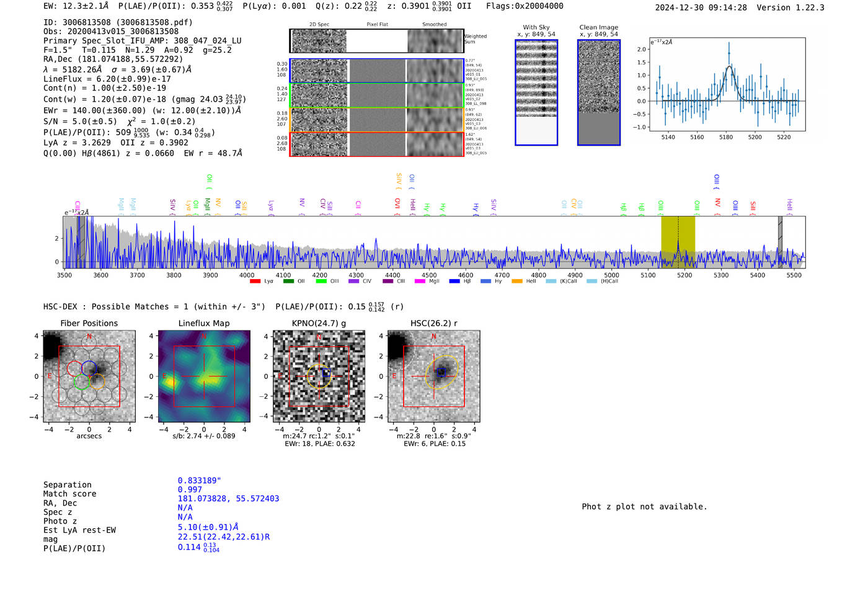This screenshot has width=868, height=591.
Task: Select the KPNO(24.7) g cutout image
Action: [319, 376]
